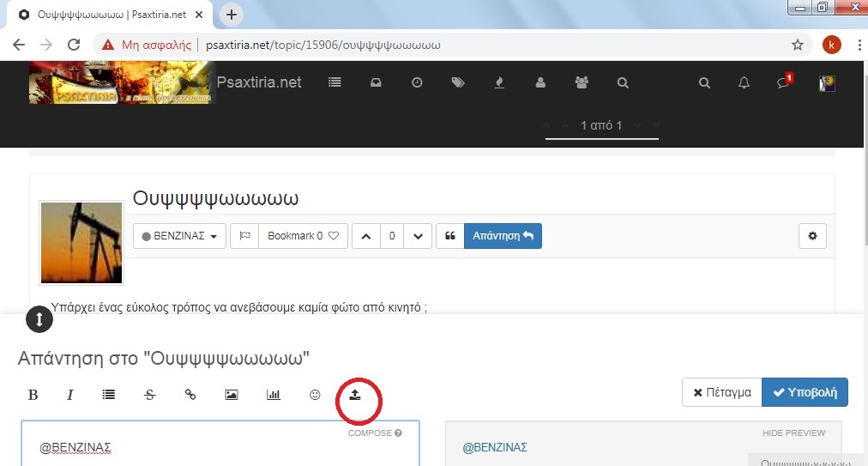868x466 pixels.
Task: Insert an emoji with the smiley icon
Action: [315, 395]
